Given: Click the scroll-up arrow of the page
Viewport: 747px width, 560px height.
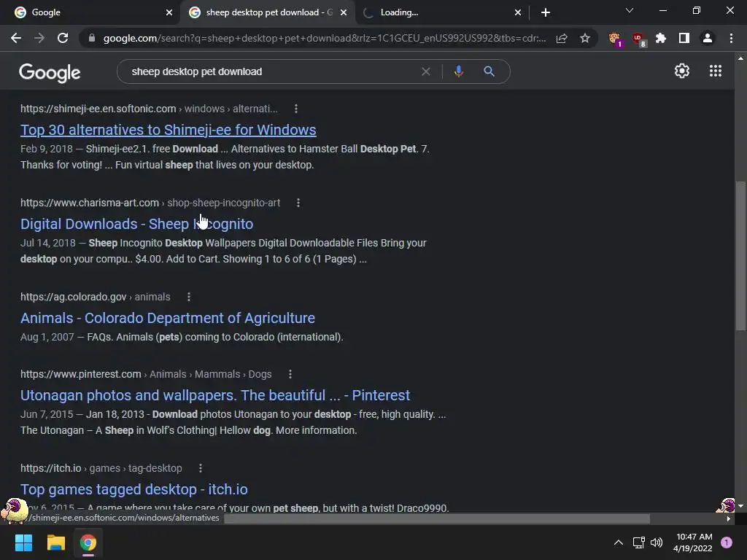Looking at the screenshot, I should (x=740, y=58).
